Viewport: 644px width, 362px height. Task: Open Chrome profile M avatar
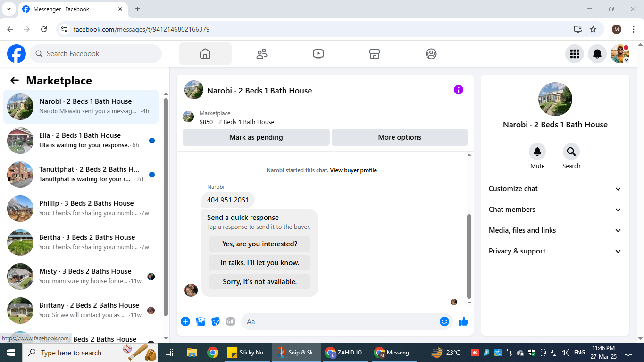[x=617, y=29]
